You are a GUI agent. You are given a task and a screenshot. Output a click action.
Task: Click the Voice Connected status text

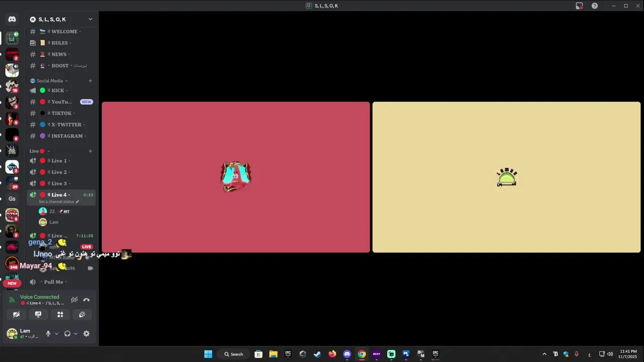point(40,297)
